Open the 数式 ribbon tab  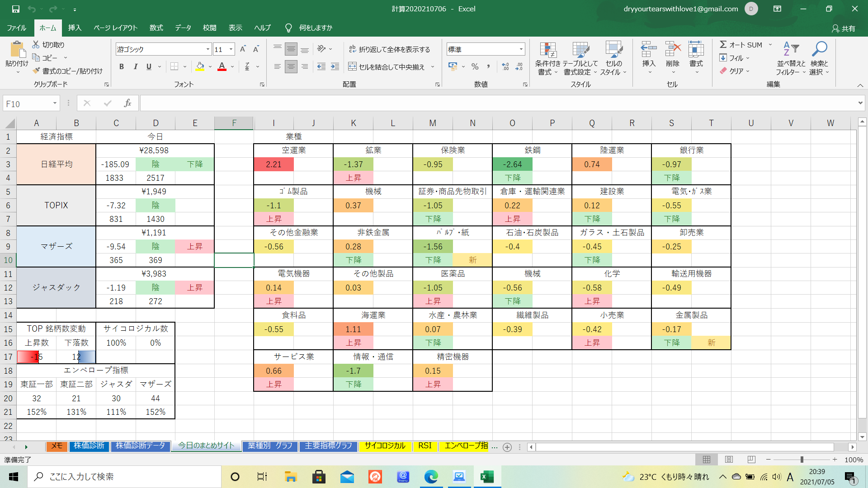click(156, 28)
